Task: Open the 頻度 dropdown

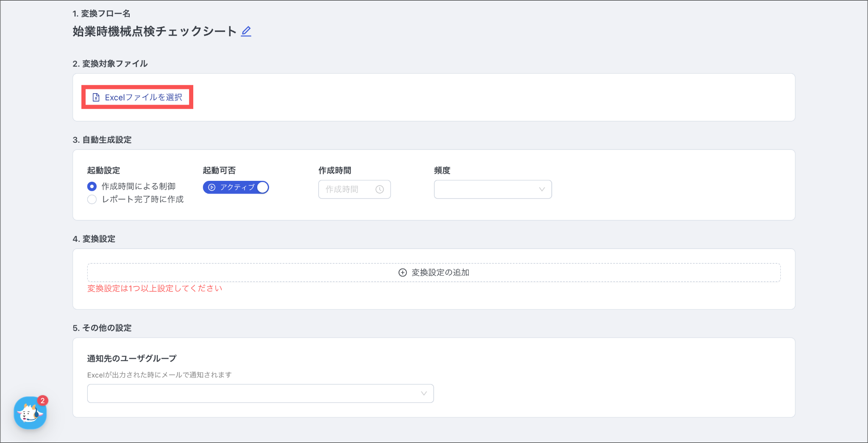Action: click(492, 189)
